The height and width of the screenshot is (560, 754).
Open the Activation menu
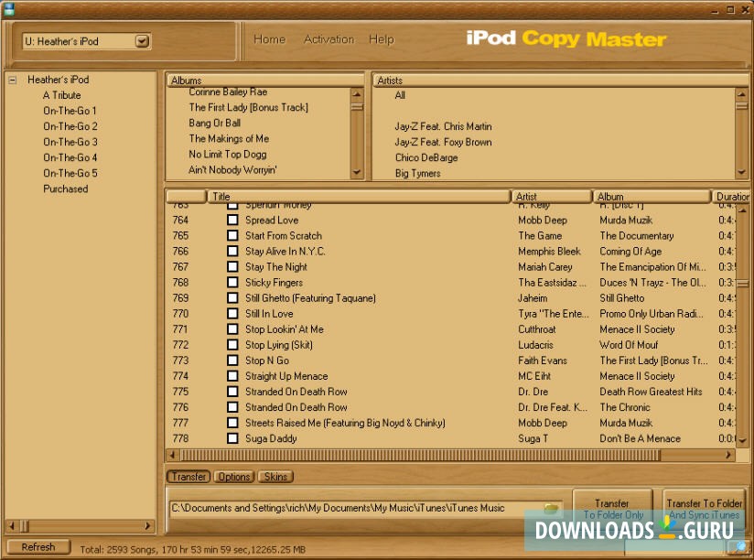point(329,39)
